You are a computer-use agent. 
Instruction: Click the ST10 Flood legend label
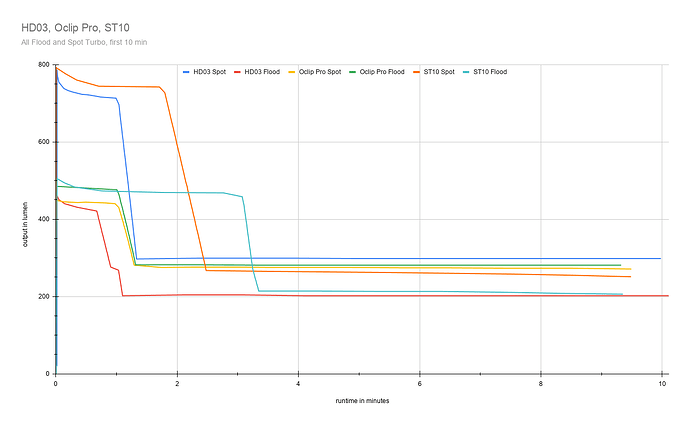[x=491, y=72]
